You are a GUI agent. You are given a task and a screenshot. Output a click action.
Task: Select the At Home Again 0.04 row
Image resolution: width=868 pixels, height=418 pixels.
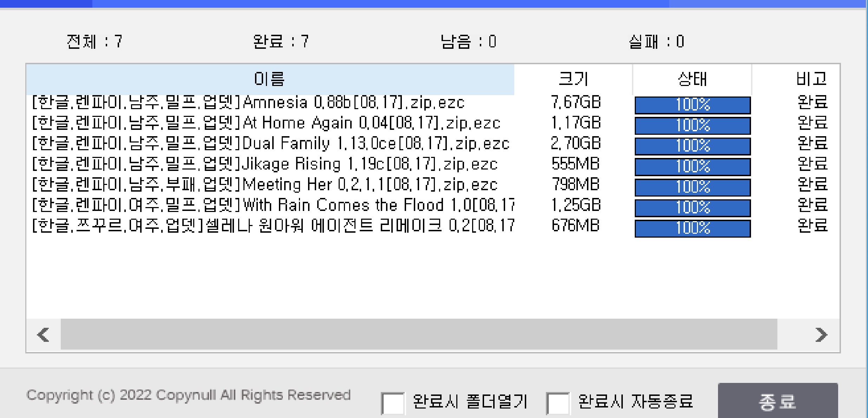pos(266,124)
